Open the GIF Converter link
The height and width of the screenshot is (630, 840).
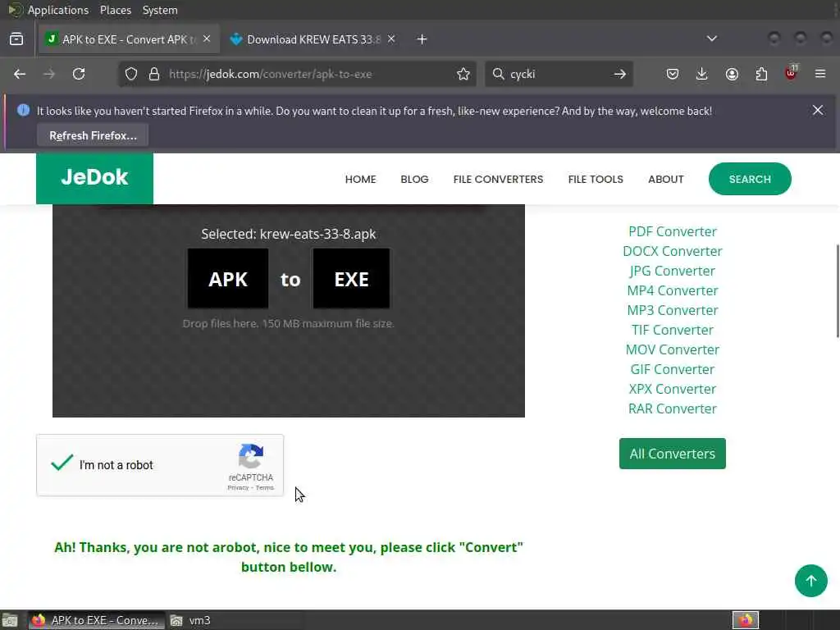tap(673, 370)
